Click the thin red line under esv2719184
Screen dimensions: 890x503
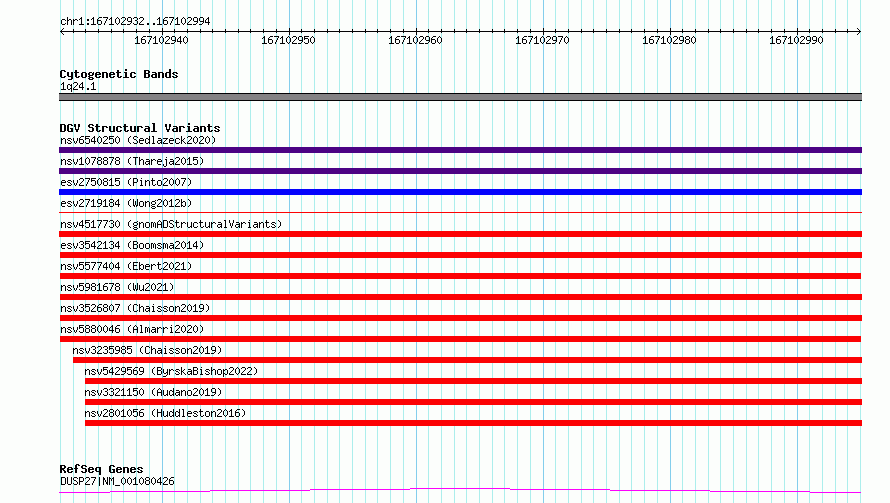(x=460, y=212)
